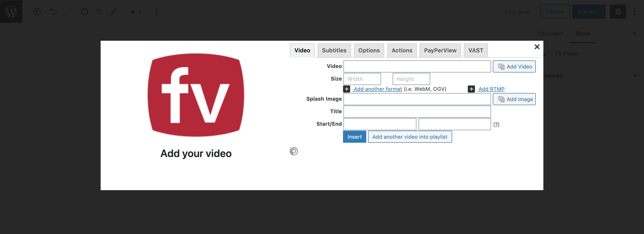Focus the Splash Image input field
This screenshot has height=234, width=644.
click(417, 99)
